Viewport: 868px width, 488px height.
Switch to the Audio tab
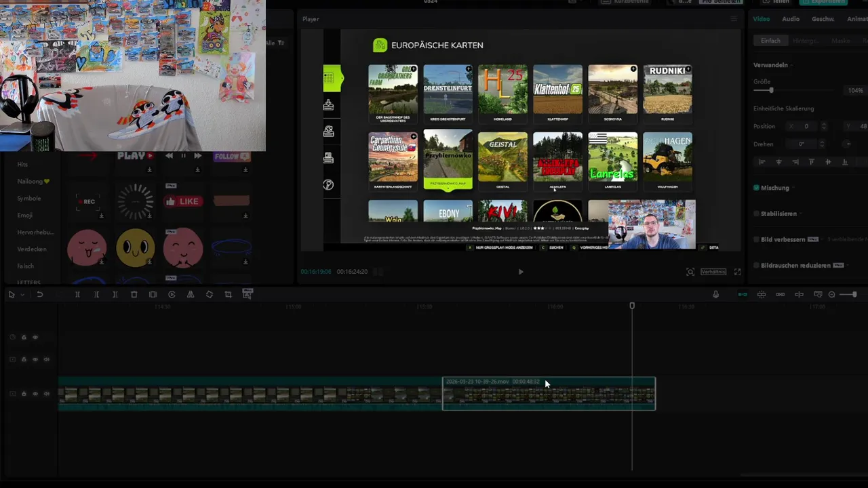[x=791, y=19]
